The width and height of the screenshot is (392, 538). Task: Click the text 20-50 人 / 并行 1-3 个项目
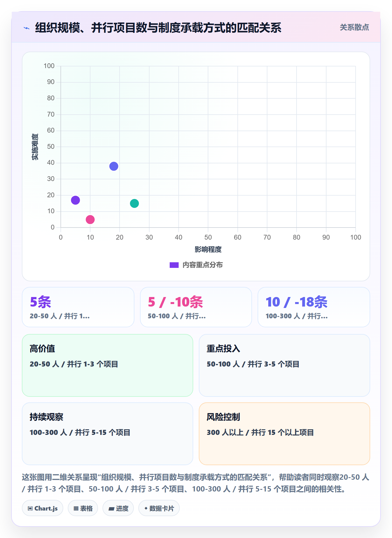click(74, 364)
